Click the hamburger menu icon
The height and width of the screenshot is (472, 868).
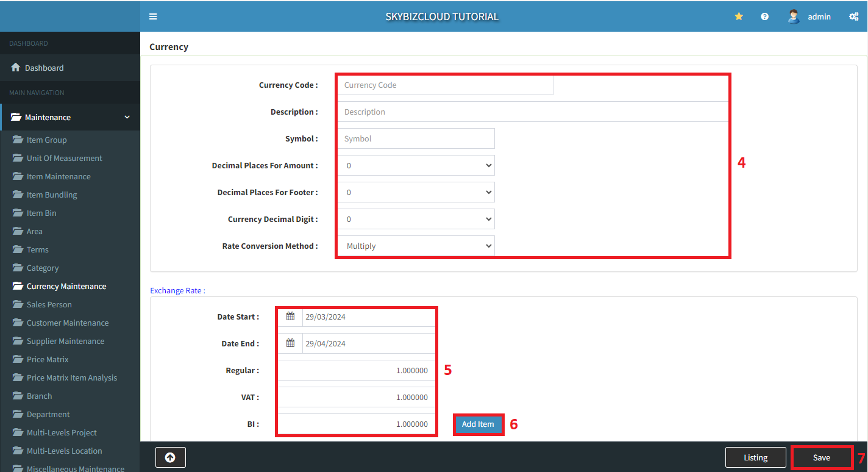(153, 16)
